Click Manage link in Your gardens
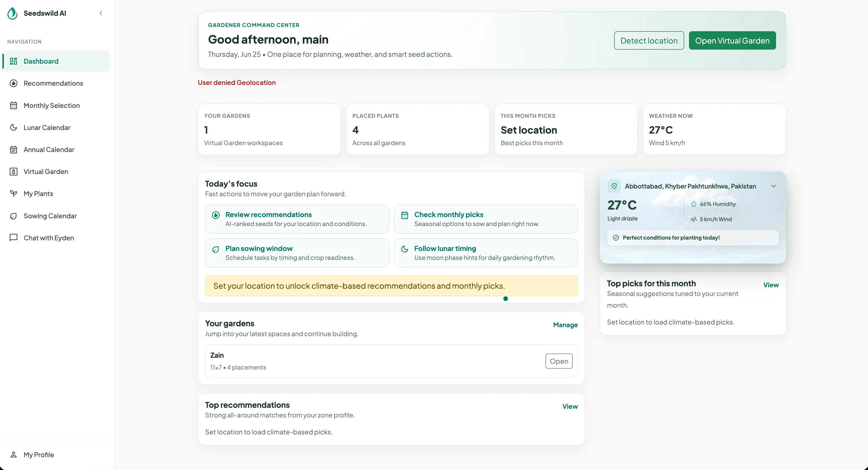The image size is (868, 470). [565, 325]
